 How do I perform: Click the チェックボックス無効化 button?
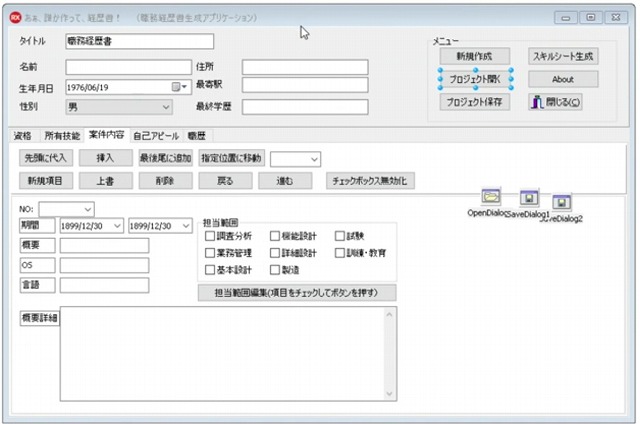click(370, 181)
